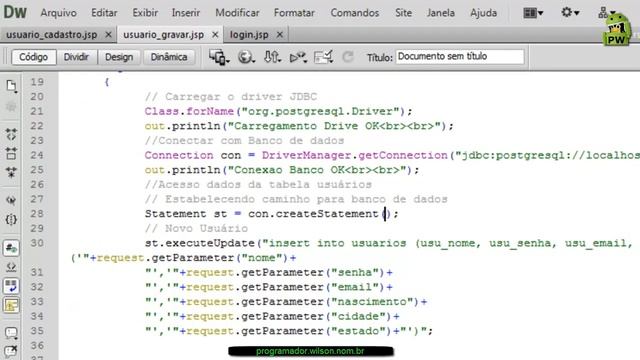
Task: Click check browser compatibility icon
Action: click(323, 57)
